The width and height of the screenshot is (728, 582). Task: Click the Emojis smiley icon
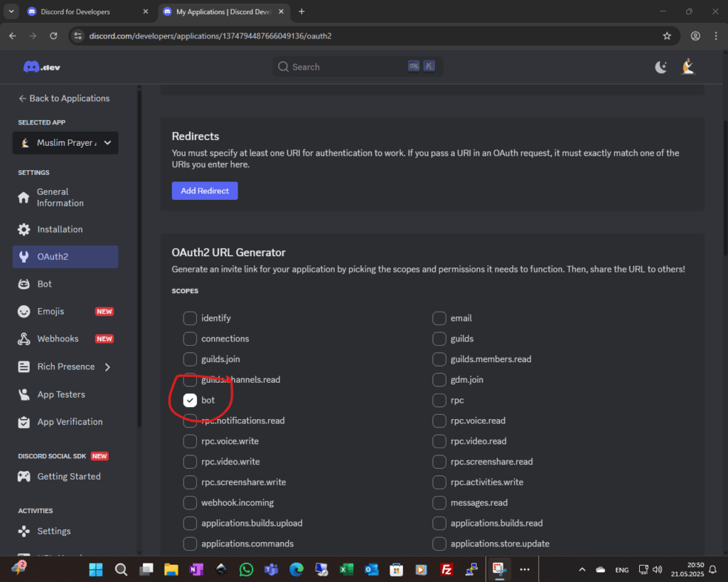23,311
